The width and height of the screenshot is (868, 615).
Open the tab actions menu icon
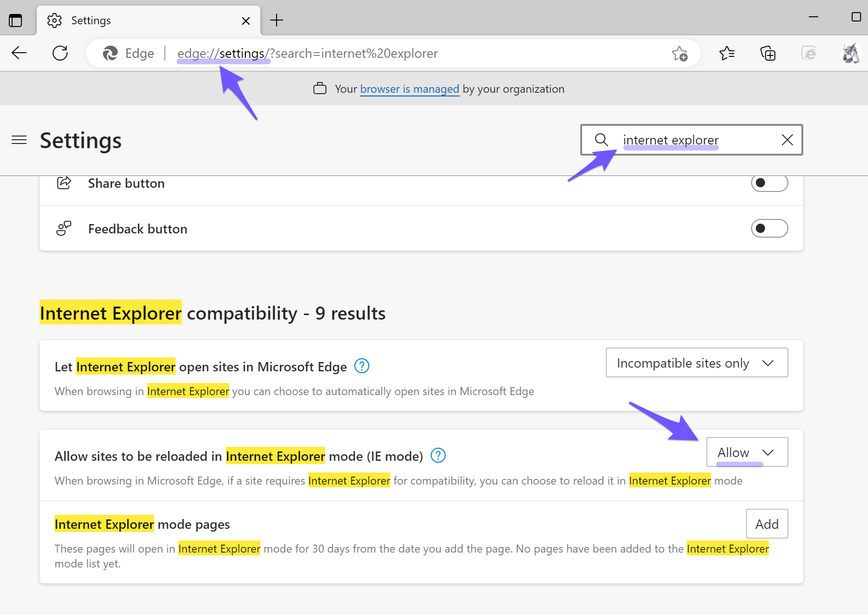[x=15, y=20]
